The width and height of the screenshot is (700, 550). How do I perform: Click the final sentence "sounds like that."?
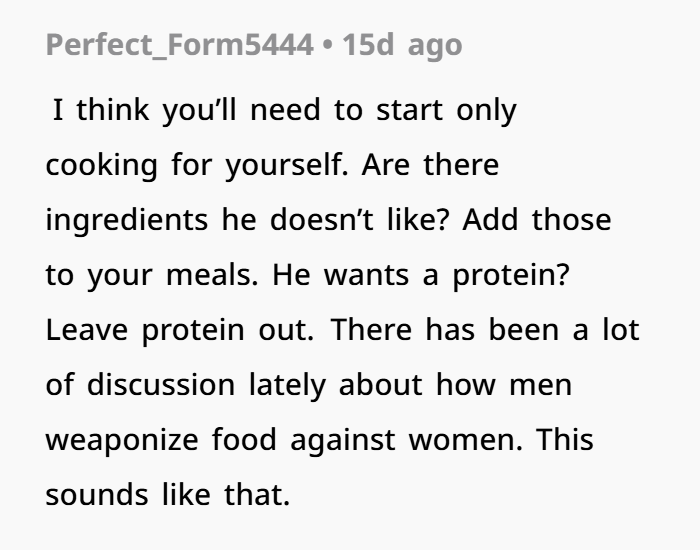pyautogui.click(x=167, y=495)
